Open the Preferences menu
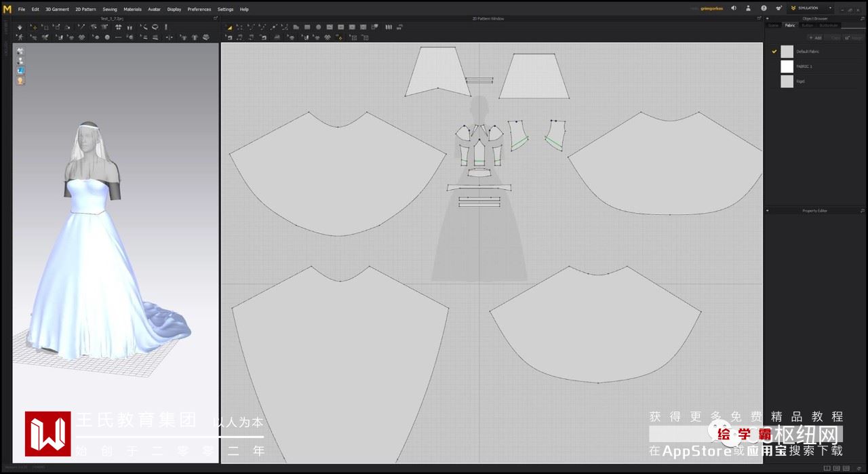This screenshot has height=474, width=868. tap(199, 9)
